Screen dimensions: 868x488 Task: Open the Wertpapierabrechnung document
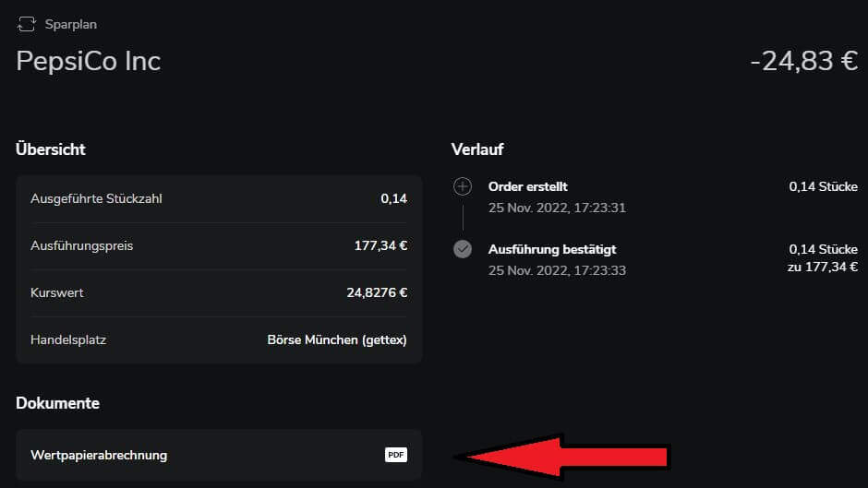(99, 455)
